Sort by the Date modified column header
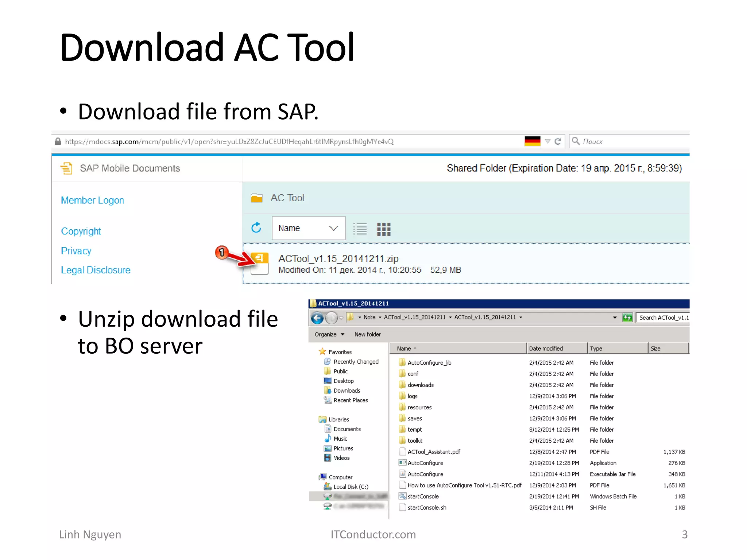The image size is (747, 560). [x=557, y=349]
